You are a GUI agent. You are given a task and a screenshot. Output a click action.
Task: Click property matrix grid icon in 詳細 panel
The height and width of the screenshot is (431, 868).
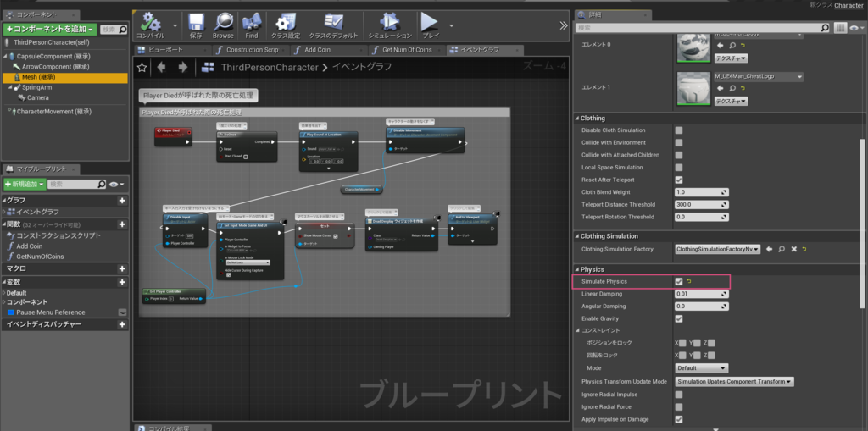point(840,27)
